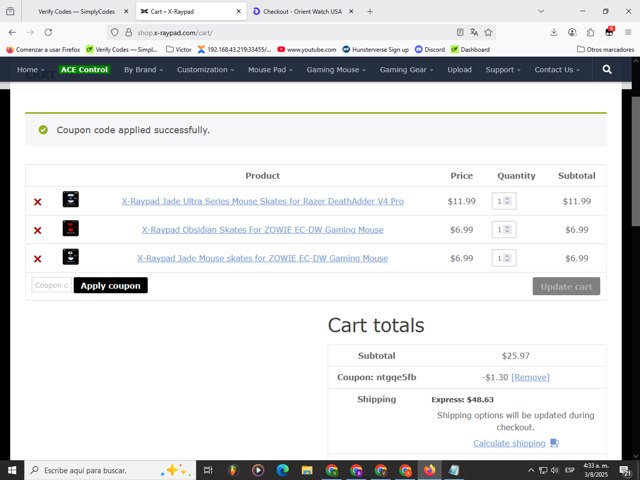Open the Windows notification center
The height and width of the screenshot is (480, 640).
click(625, 470)
